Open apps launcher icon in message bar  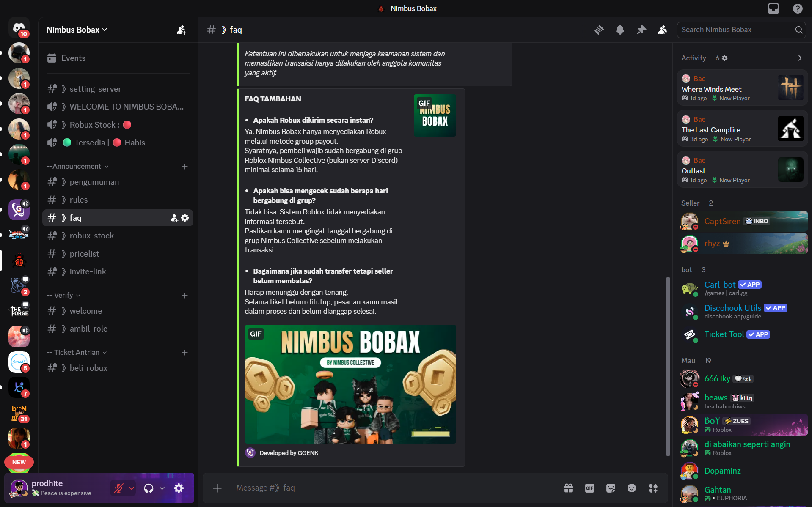click(653, 488)
